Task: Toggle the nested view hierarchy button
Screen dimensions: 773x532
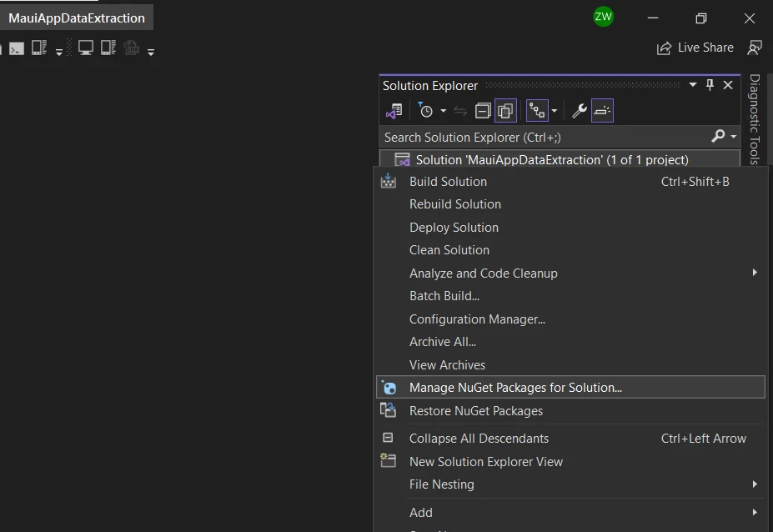Action: [x=537, y=111]
